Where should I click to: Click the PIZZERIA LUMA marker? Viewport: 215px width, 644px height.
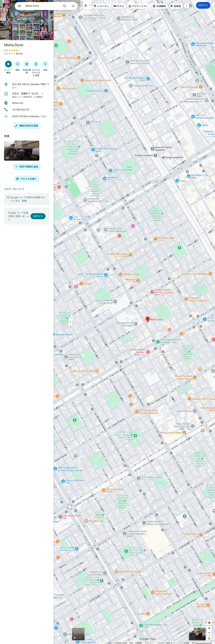pyautogui.click(x=155, y=239)
